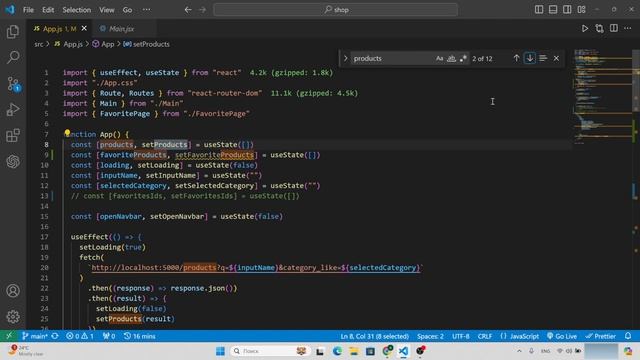
Task: Change end of line sequence CRLF
Action: pos(484,336)
